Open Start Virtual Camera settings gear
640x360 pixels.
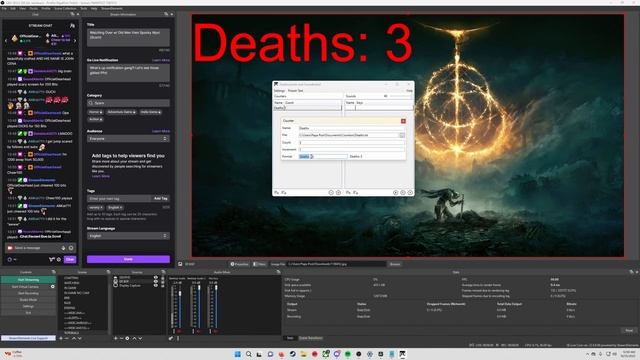53,287
